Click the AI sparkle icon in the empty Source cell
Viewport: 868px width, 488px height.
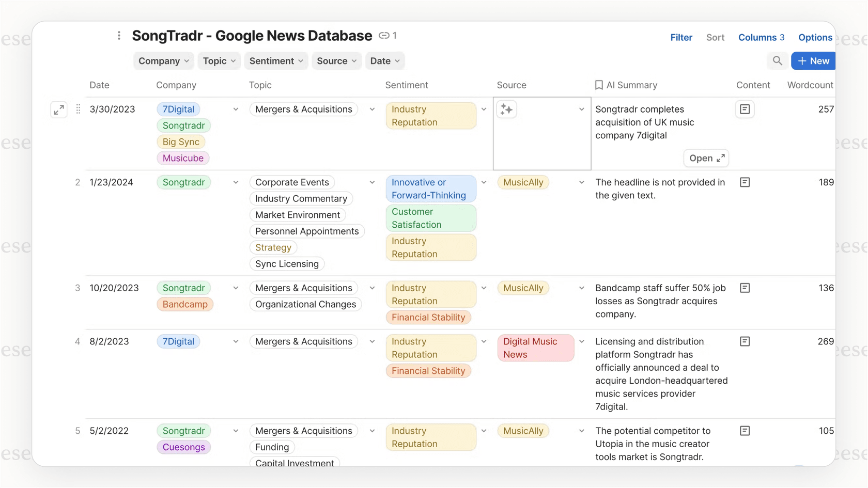tap(506, 109)
